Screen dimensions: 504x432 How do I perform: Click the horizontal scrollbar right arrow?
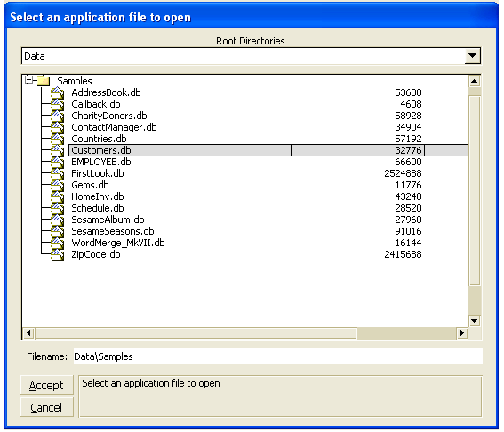point(462,333)
